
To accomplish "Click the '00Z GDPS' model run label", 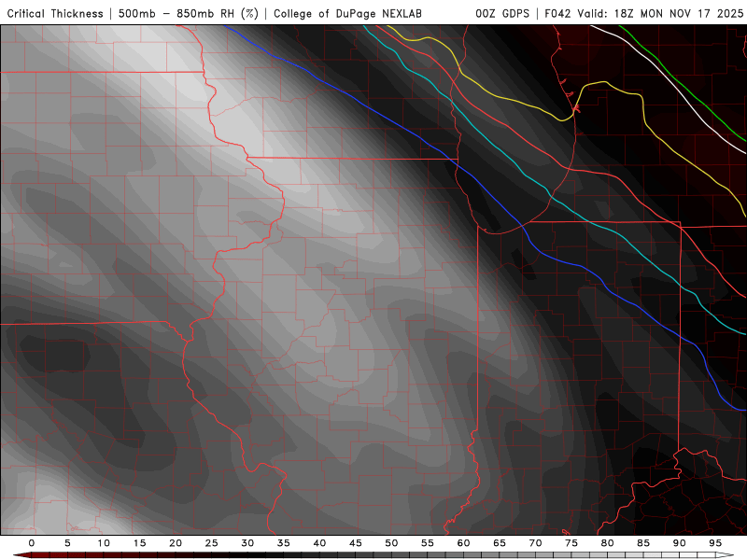I will [x=502, y=13].
